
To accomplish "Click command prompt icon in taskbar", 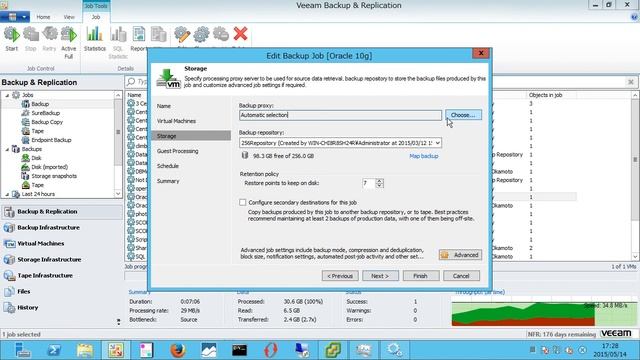I will 239,350.
